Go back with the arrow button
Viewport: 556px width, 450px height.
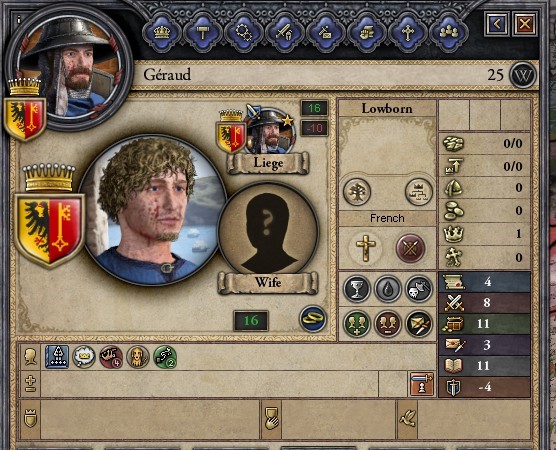pos(497,24)
